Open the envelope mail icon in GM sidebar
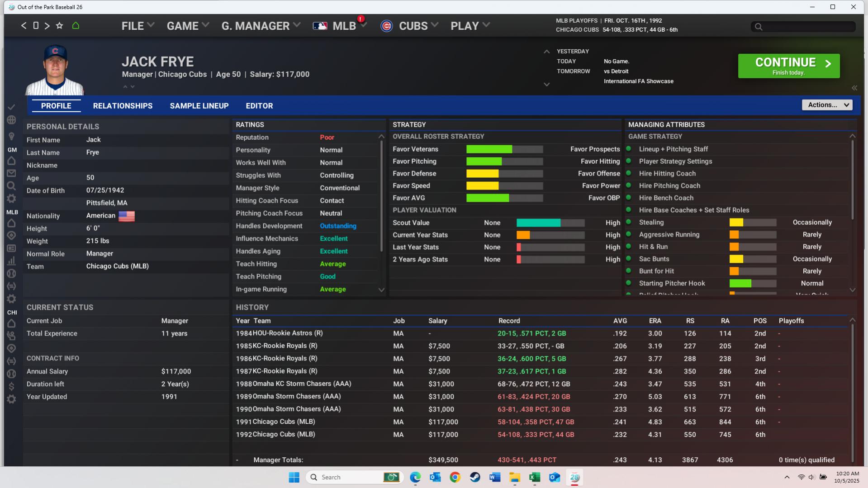The image size is (868, 488). (x=12, y=173)
